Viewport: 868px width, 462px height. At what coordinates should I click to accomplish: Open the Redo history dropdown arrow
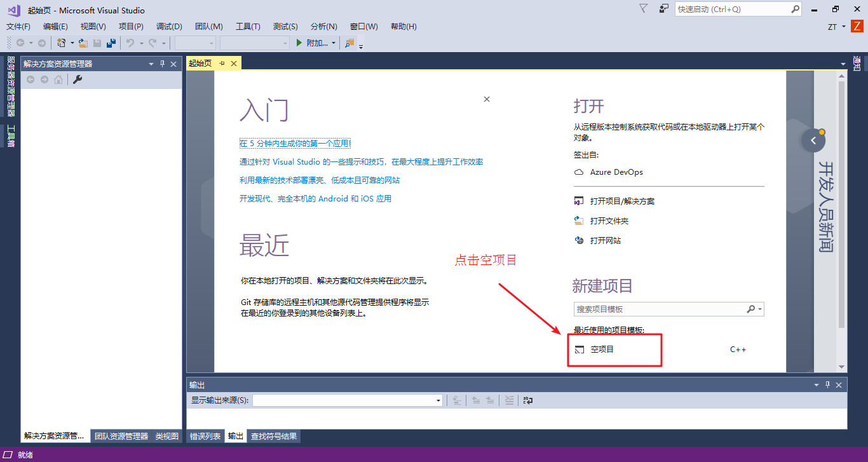163,43
